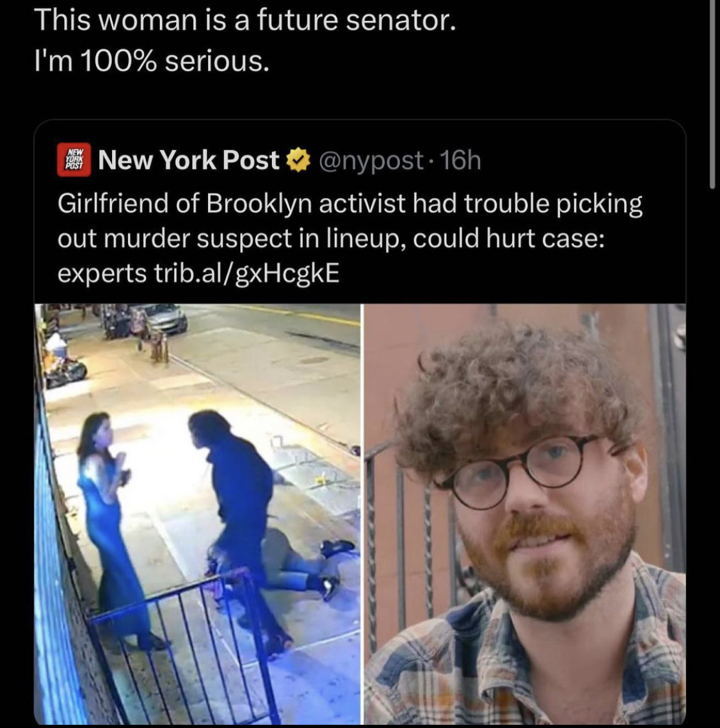Open the 16h timestamp of quoted post
This screenshot has height=728, width=720.
pos(460,161)
